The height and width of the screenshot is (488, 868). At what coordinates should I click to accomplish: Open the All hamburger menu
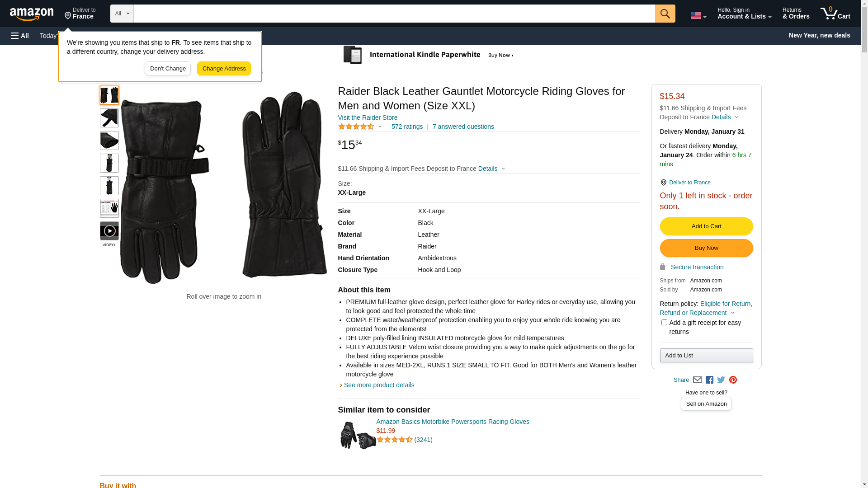pos(20,36)
